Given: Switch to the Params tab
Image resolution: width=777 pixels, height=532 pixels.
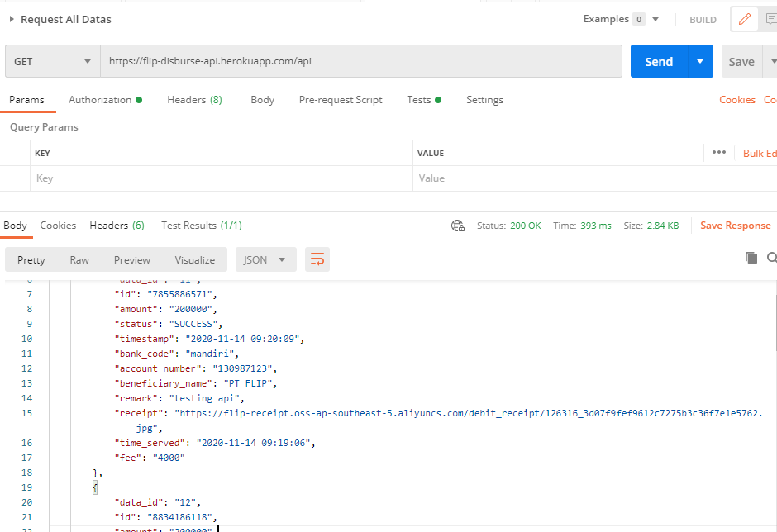Looking at the screenshot, I should [26, 100].
